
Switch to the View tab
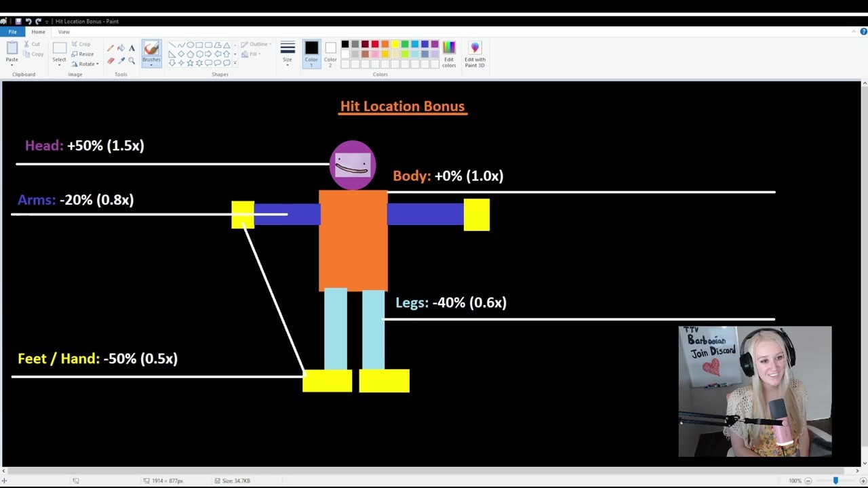click(64, 32)
